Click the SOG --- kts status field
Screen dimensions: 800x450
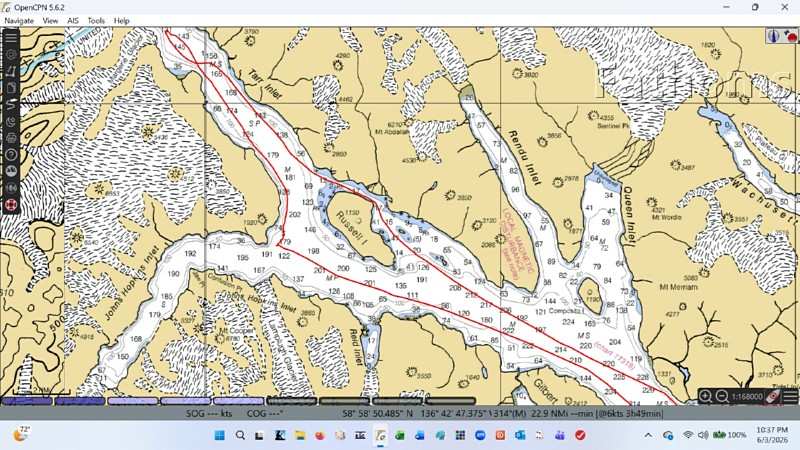tap(209, 413)
